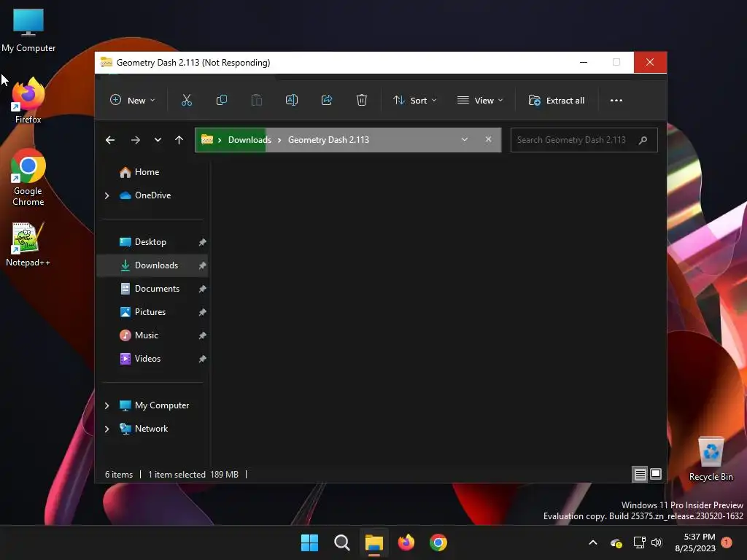The width and height of the screenshot is (747, 560).
Task: Click '1 item selected 189 MB' status
Action: click(193, 474)
